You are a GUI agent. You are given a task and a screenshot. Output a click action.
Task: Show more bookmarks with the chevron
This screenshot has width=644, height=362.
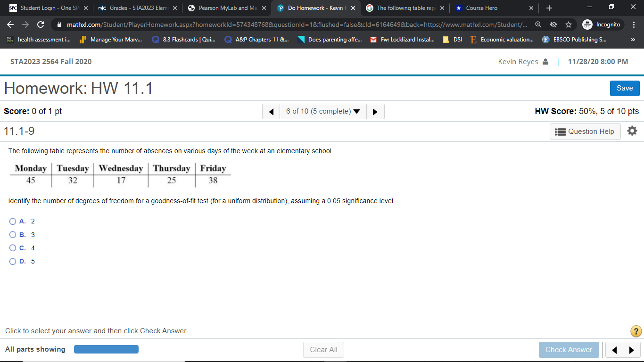tap(633, 40)
